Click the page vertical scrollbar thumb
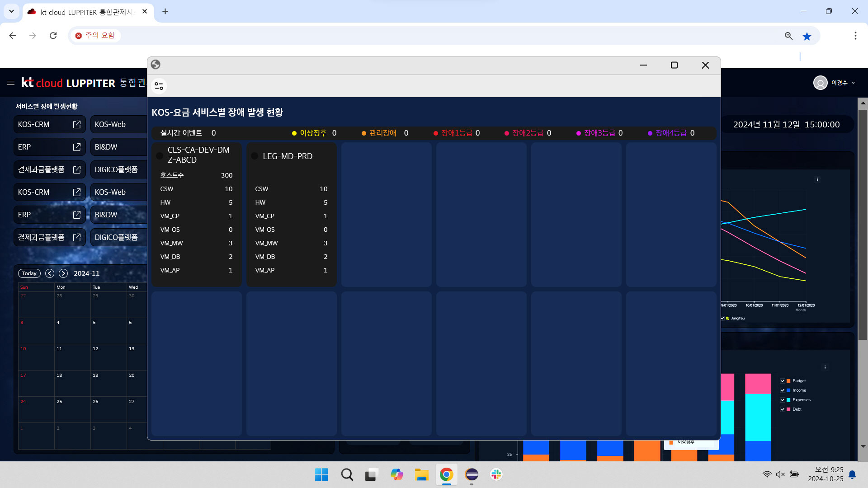The image size is (868, 488). [x=863, y=224]
